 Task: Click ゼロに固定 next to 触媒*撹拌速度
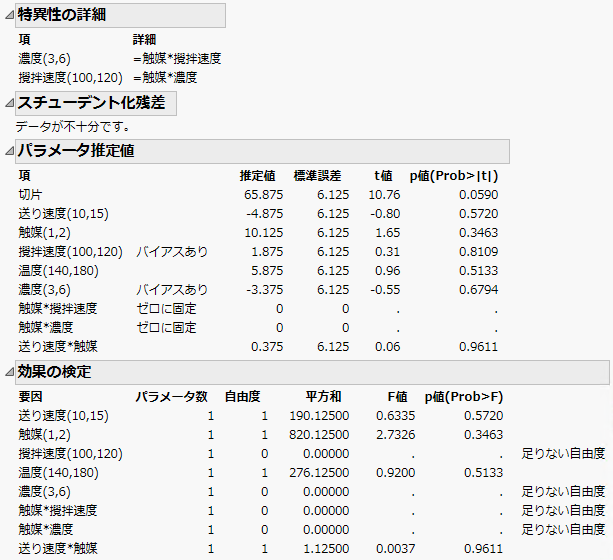(166, 309)
